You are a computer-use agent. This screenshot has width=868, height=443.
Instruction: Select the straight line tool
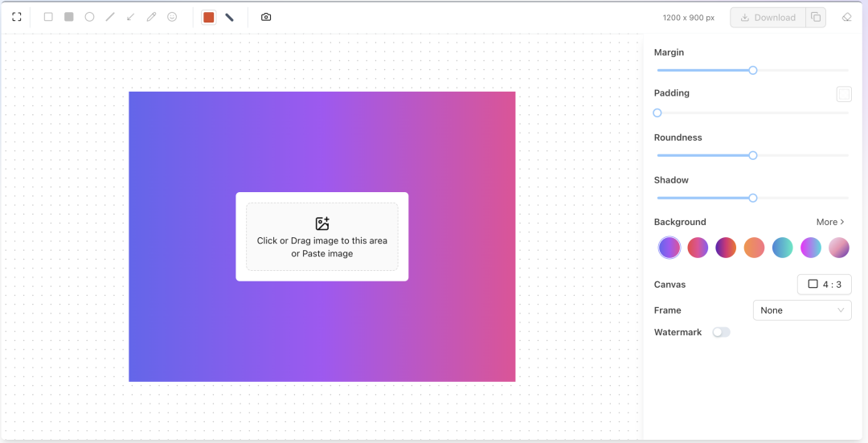pyautogui.click(x=110, y=17)
